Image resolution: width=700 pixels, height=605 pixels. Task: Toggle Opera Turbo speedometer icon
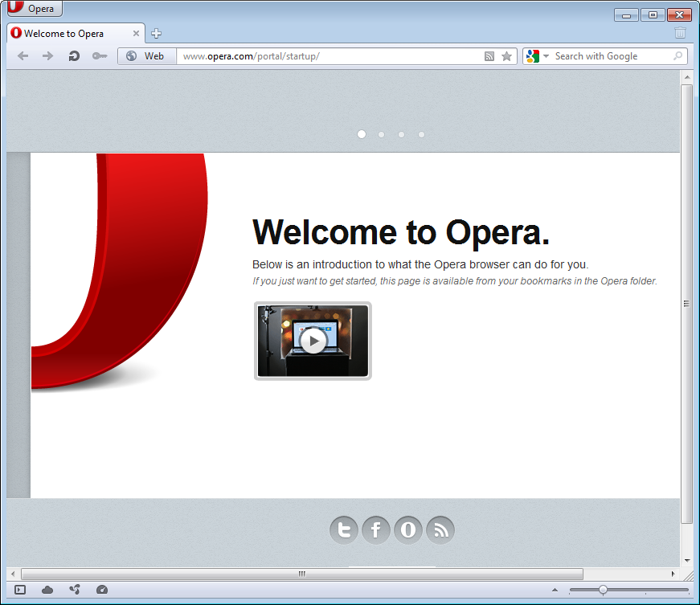click(x=102, y=590)
